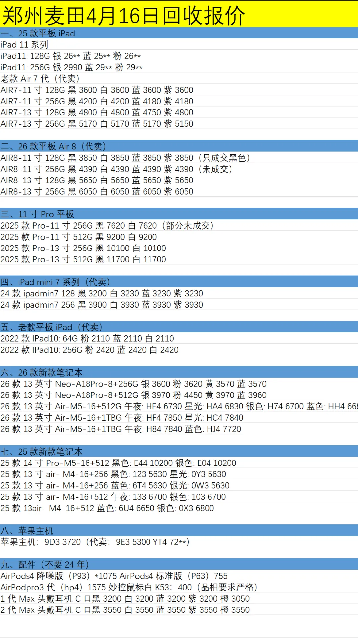Select row AIR8-13 寸 256G 黑 6050
The height and width of the screenshot is (644, 358).
(x=179, y=191)
